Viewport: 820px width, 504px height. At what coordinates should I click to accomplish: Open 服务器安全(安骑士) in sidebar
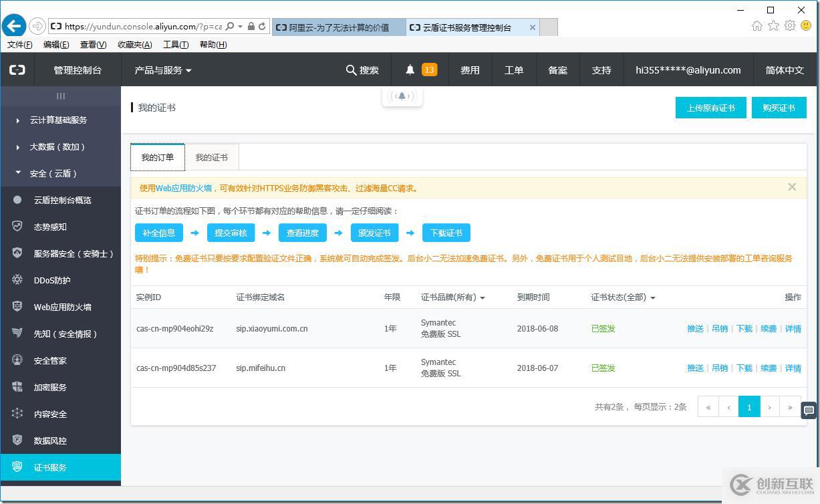[x=60, y=253]
